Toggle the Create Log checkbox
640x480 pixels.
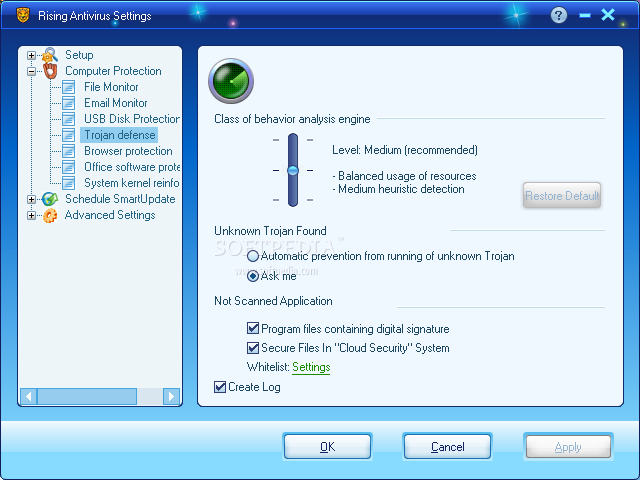pos(220,387)
